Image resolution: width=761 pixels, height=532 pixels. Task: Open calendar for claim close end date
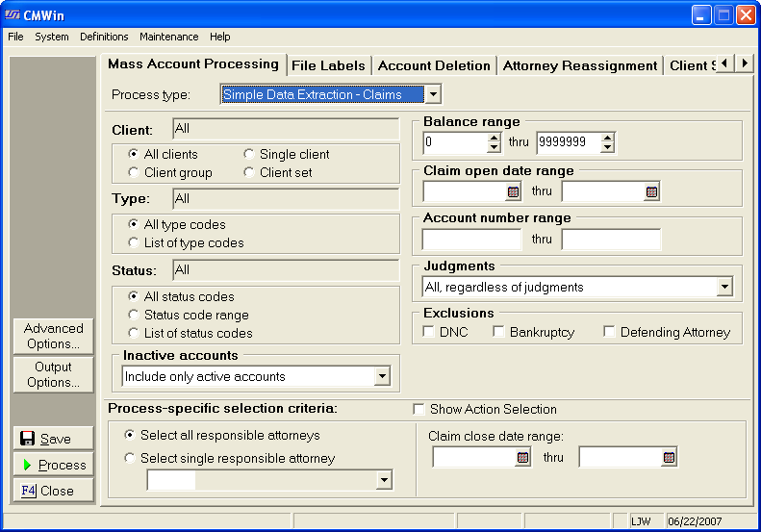pyautogui.click(x=670, y=458)
